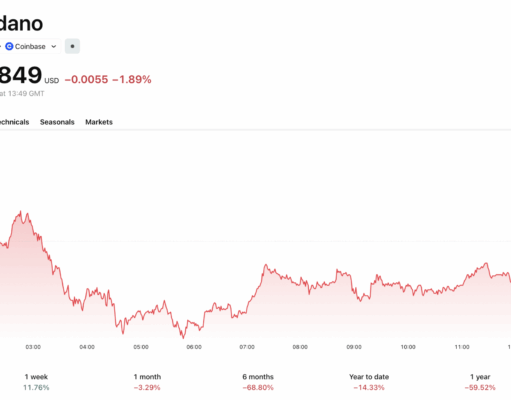This screenshot has width=511, height=400.
Task: Click the −0.0055 price change figure
Action: pyautogui.click(x=86, y=79)
